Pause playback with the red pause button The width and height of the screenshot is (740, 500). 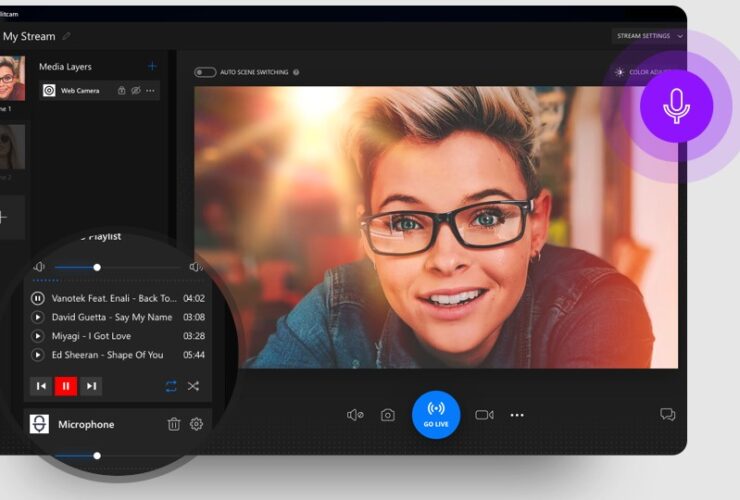click(x=66, y=386)
